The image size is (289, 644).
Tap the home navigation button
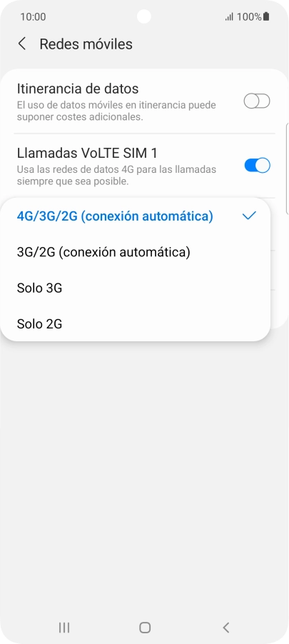coord(144,627)
